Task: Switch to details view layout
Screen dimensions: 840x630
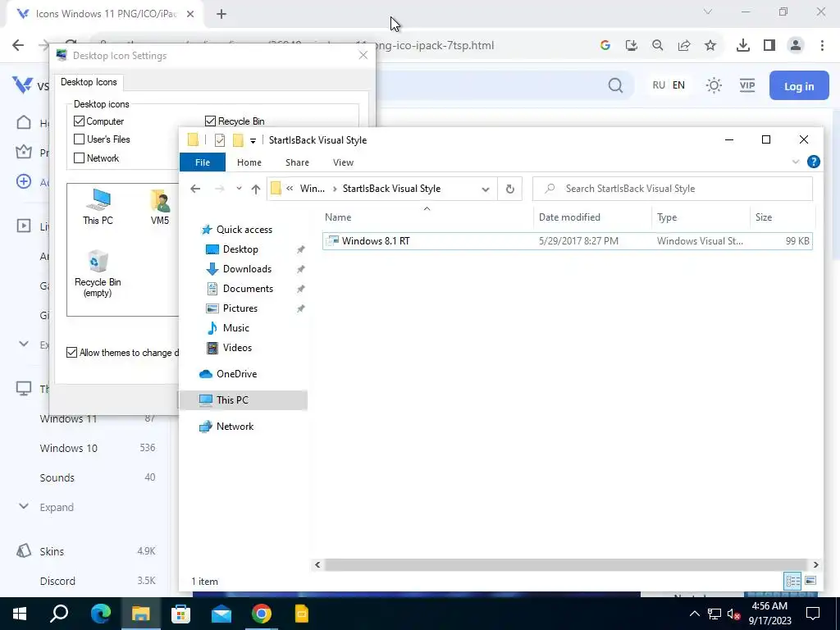Action: pos(793,581)
